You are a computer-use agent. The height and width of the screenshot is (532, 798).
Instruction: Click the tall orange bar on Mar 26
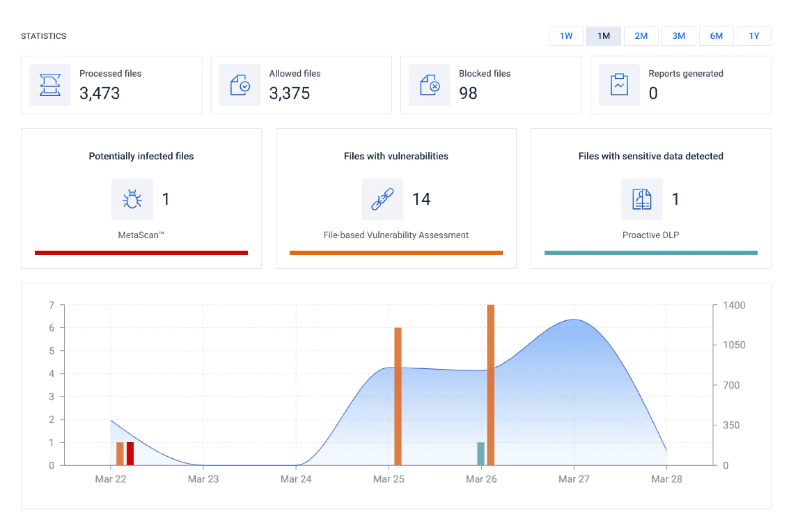point(491,385)
